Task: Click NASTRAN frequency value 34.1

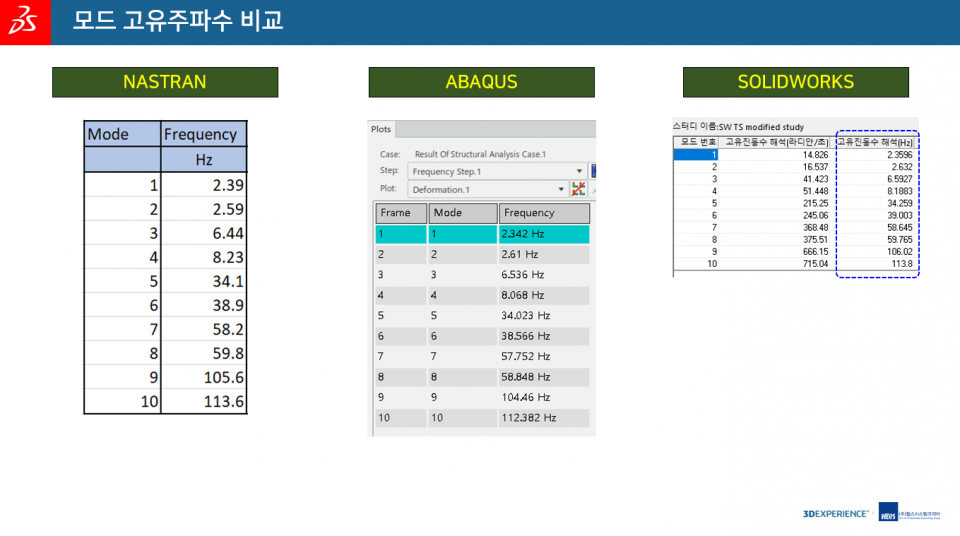Action: pos(228,281)
